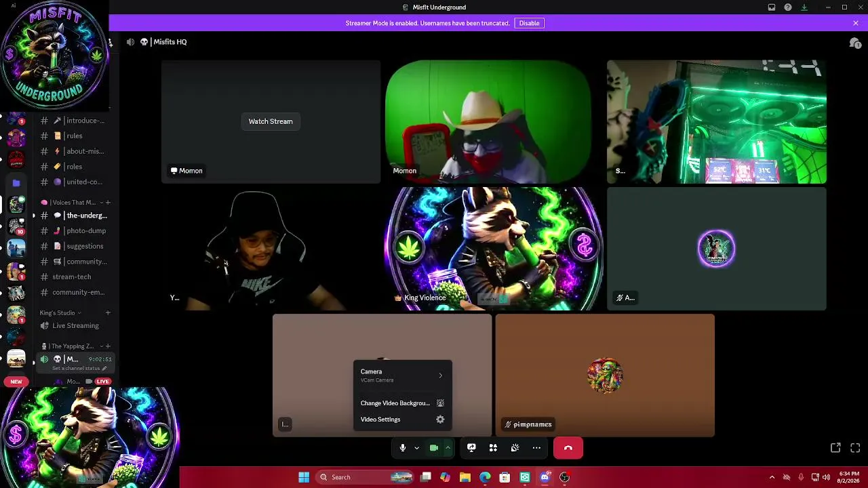Dismiss the Streamer Mode banner

tap(856, 23)
